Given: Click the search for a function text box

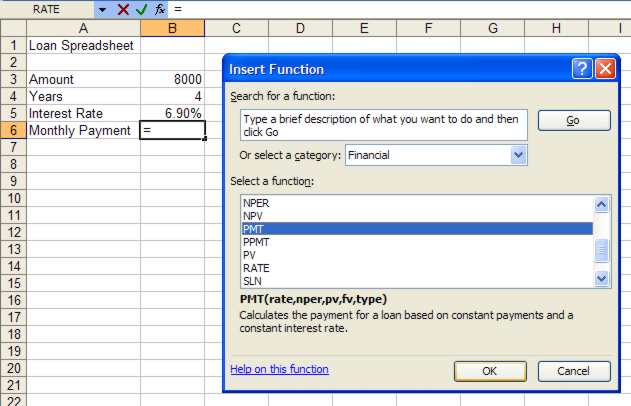Looking at the screenshot, I should point(385,125).
